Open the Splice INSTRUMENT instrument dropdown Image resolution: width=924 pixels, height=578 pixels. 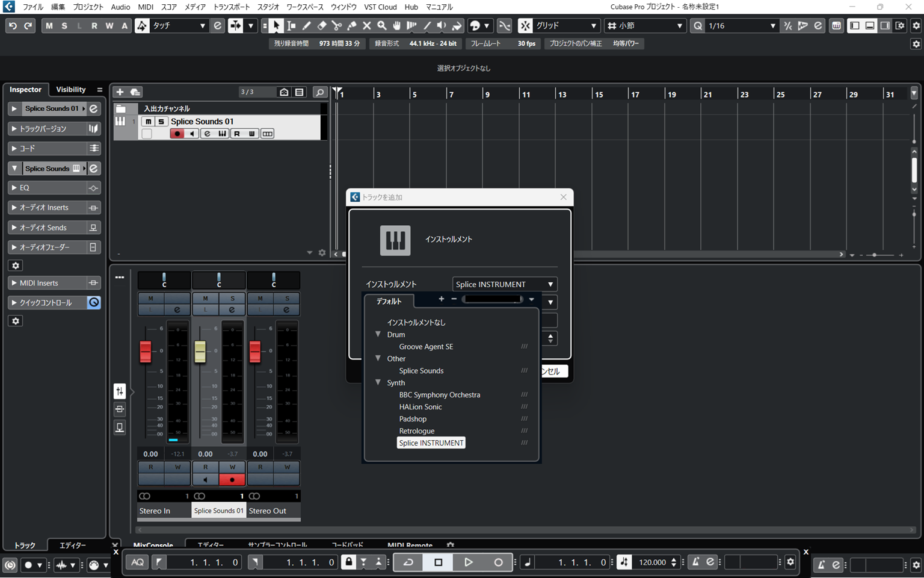[x=504, y=284]
